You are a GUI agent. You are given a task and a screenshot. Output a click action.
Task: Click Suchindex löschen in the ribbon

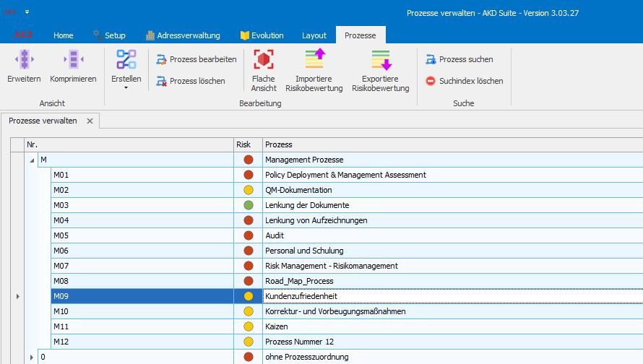click(465, 81)
